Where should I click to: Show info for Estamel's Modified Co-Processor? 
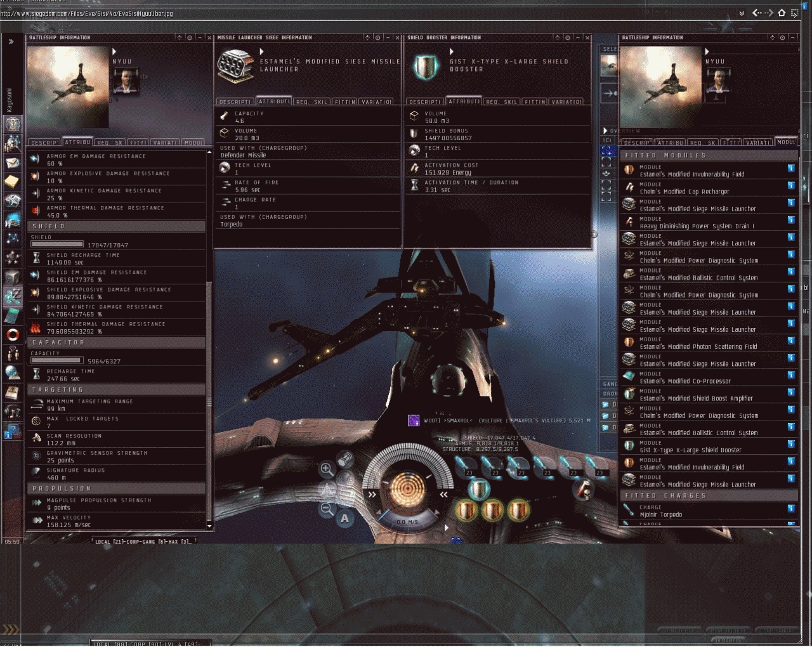791,375
